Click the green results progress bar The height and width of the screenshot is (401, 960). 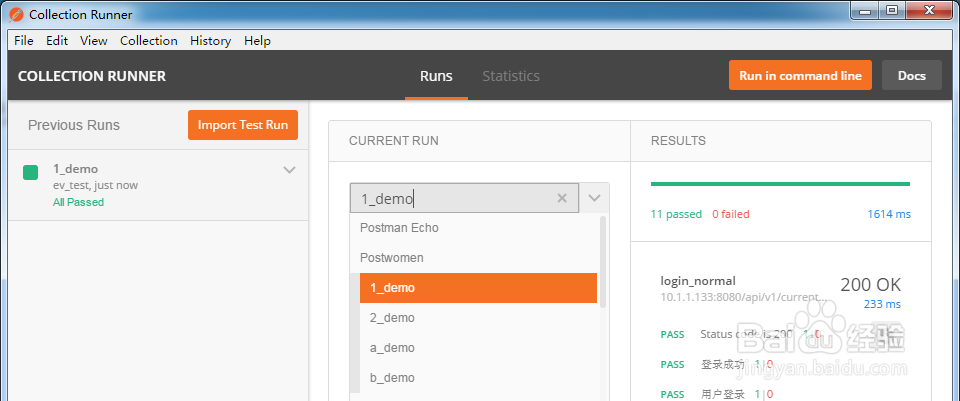(780, 184)
